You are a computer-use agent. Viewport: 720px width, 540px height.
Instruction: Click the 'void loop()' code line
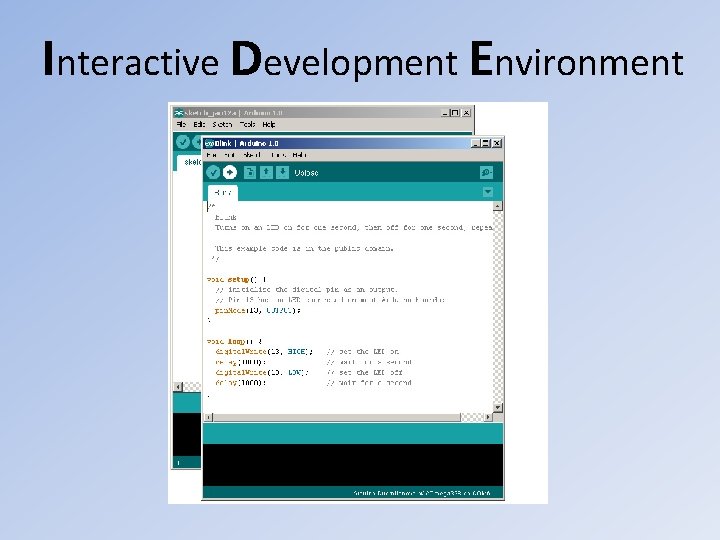tap(234, 341)
